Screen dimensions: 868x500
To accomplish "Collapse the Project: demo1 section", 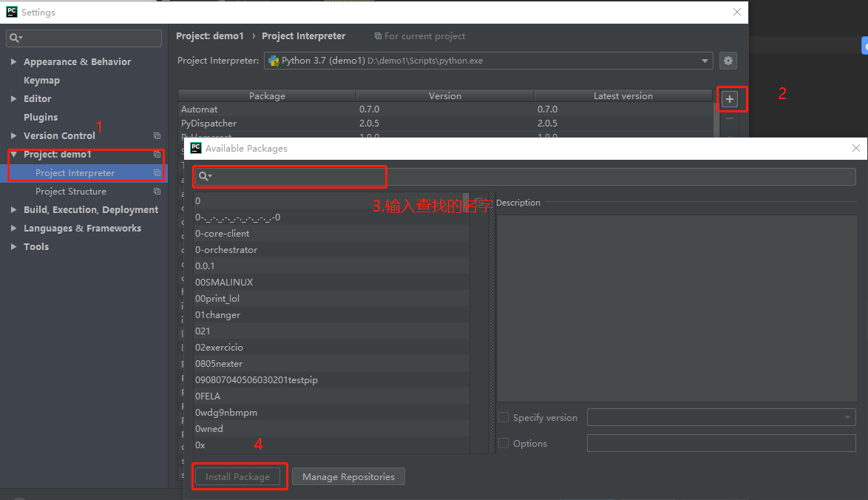I will click(x=13, y=154).
